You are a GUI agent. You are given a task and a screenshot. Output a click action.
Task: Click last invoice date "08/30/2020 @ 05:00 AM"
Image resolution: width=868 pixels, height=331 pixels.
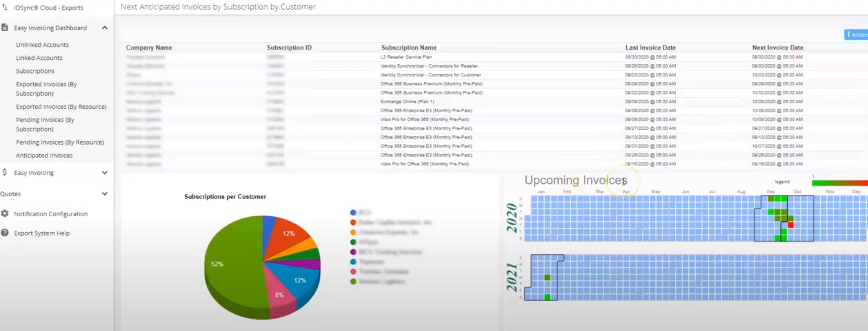click(651, 57)
